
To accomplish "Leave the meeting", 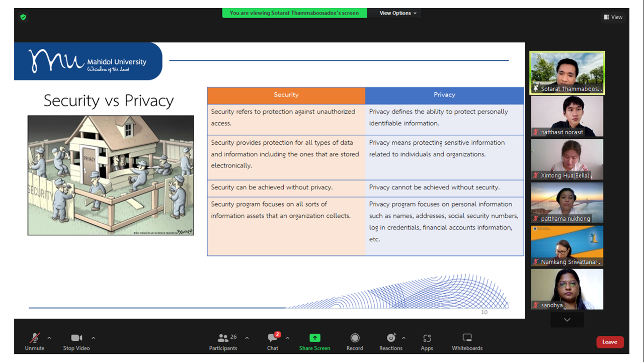I will point(610,342).
